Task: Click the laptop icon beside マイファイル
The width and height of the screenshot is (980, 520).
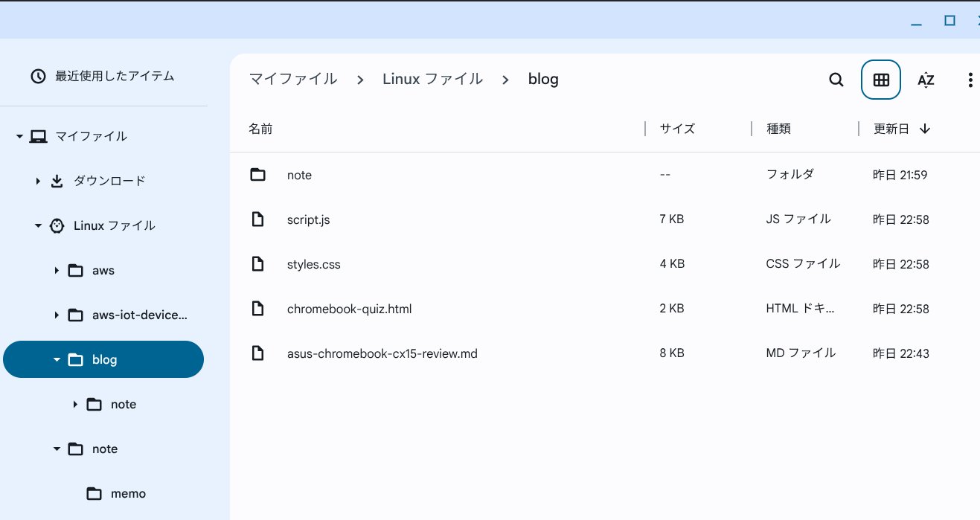Action: tap(38, 136)
